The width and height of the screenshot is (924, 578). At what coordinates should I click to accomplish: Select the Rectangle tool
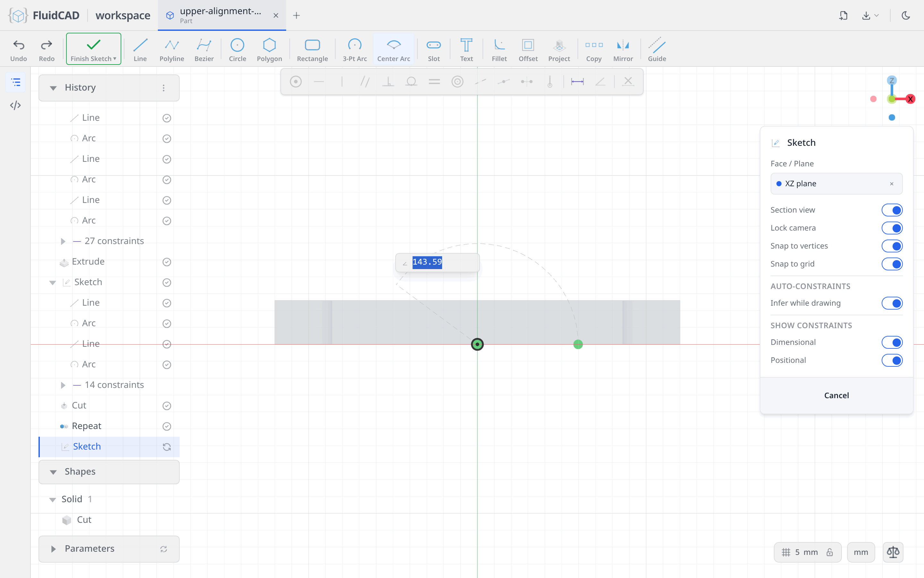pos(312,49)
